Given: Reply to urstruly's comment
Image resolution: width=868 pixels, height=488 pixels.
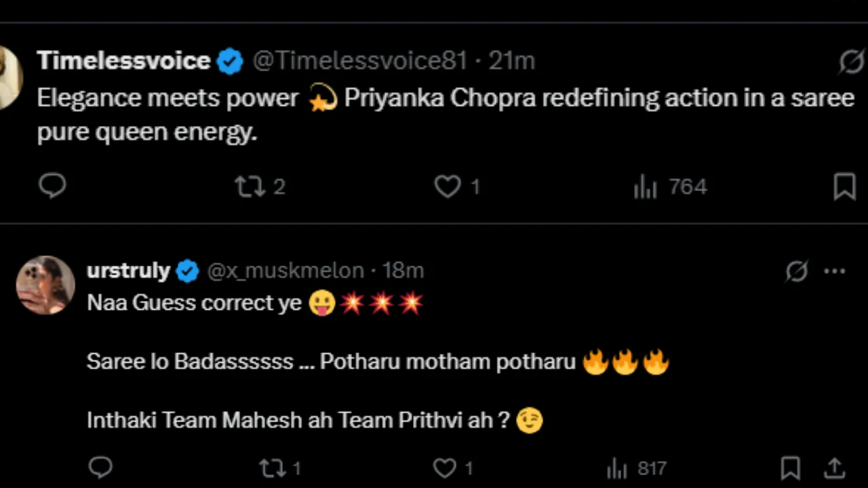Looking at the screenshot, I should [x=100, y=468].
